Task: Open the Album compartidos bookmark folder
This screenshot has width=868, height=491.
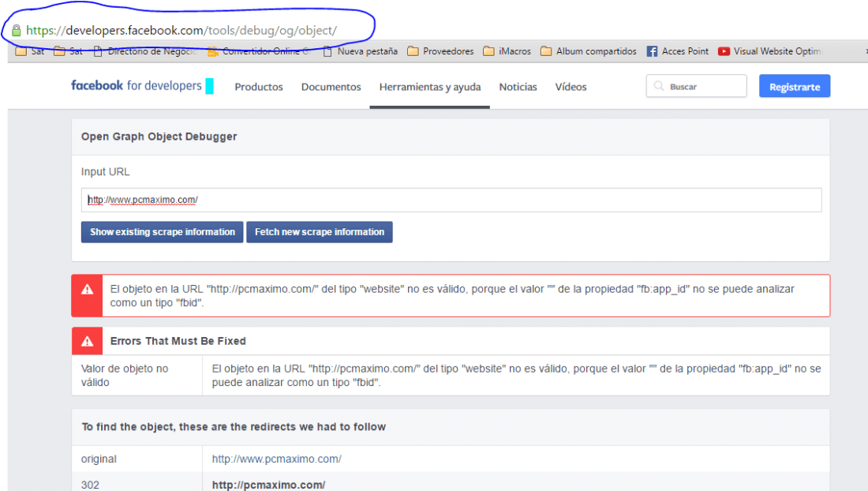Action: (x=589, y=51)
